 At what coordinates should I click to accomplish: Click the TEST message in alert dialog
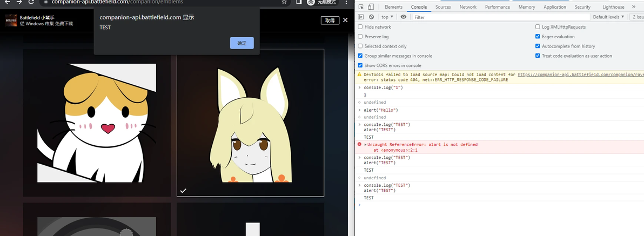pos(105,28)
